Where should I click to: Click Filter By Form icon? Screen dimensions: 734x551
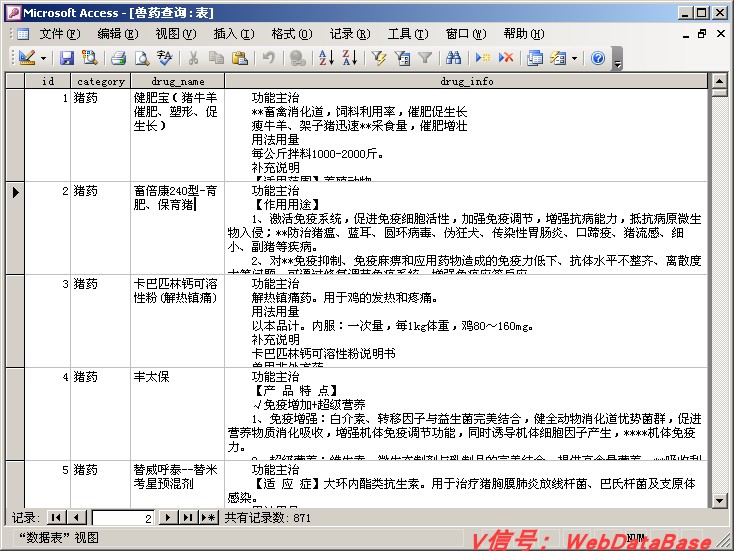[x=402, y=58]
